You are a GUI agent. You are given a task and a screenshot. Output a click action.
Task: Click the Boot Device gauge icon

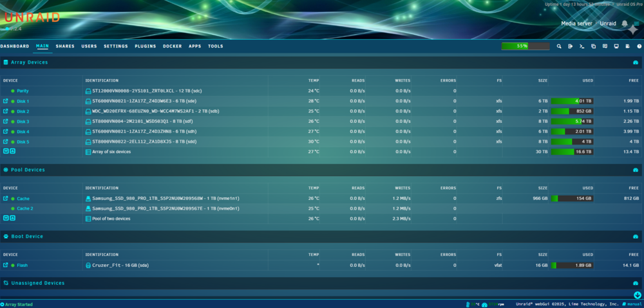[x=636, y=237]
